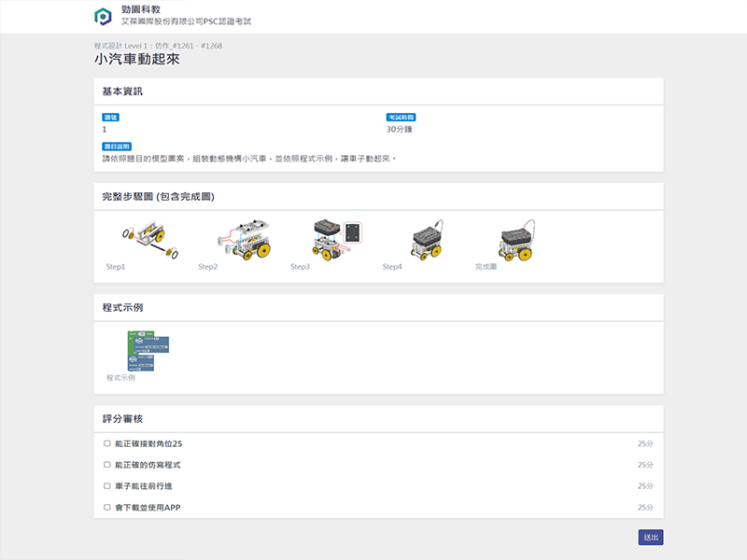View the Step4 wiring image

pyautogui.click(x=426, y=240)
